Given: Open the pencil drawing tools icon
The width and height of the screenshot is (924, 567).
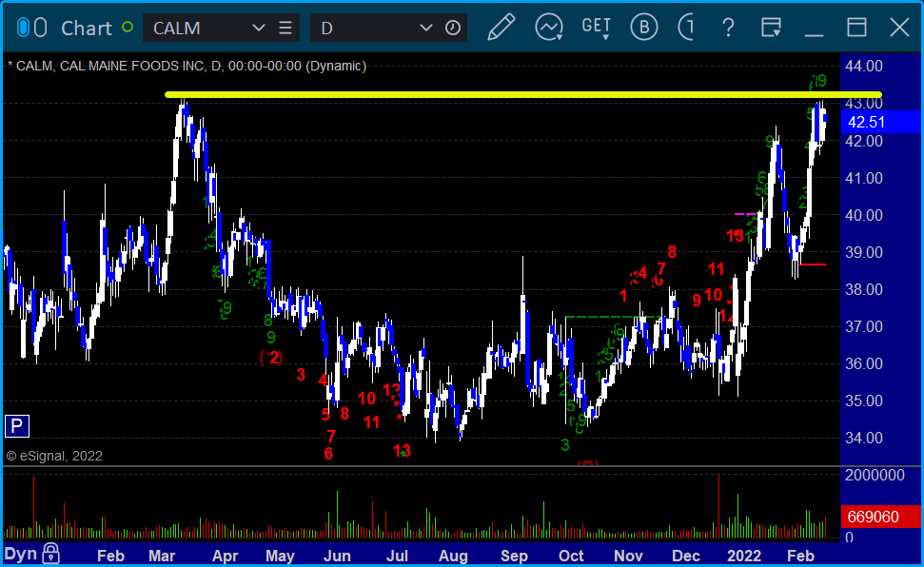Looking at the screenshot, I should click(501, 27).
